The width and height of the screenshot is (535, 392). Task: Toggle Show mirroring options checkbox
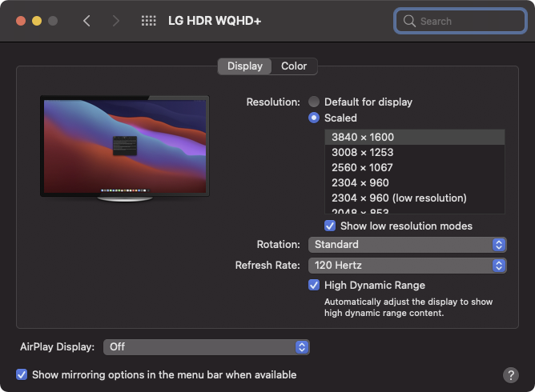pos(22,374)
